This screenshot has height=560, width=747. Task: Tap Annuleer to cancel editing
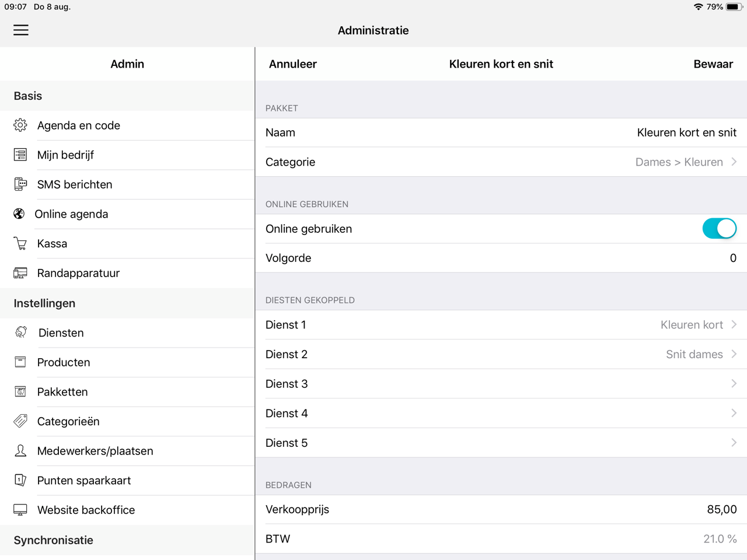[293, 64]
